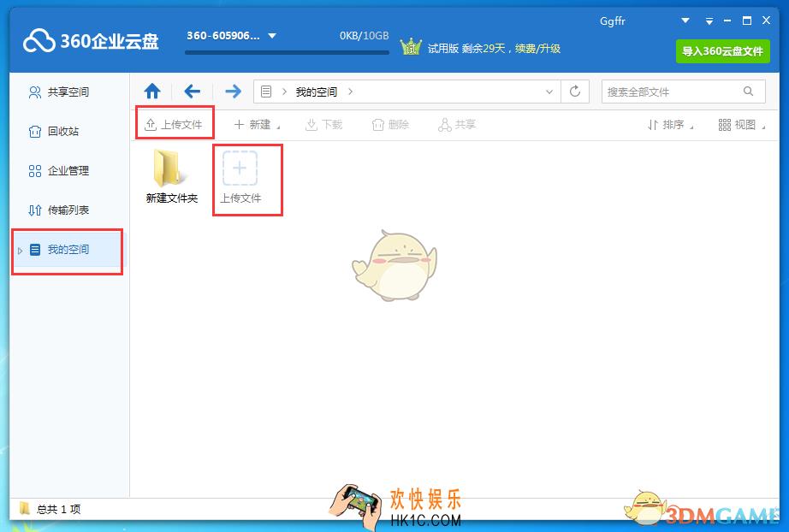This screenshot has width=789, height=532.
Task: Click the 下载 toolbar button
Action: pos(324,125)
